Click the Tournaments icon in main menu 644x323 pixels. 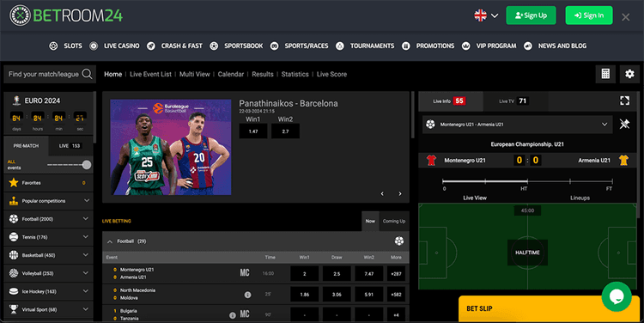click(x=340, y=46)
